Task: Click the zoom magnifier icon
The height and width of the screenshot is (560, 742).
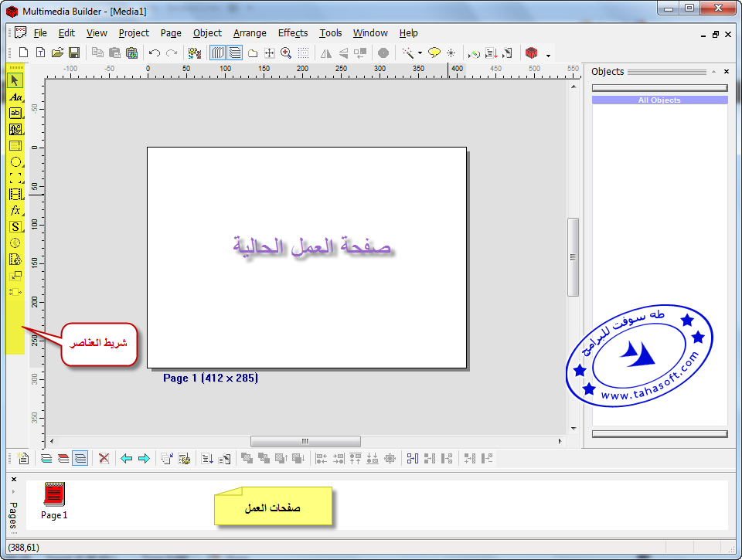Action: (x=286, y=53)
